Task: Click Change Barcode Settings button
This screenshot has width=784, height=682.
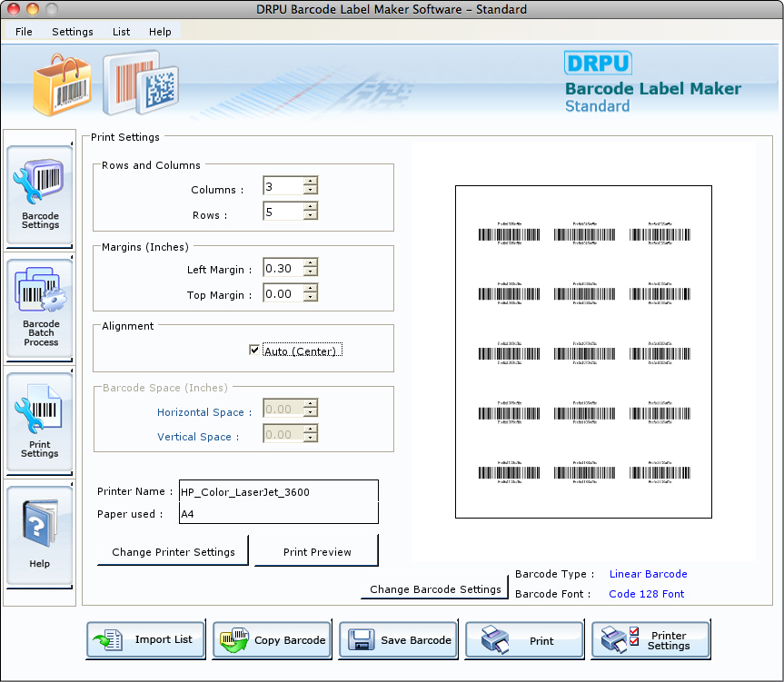Action: [435, 588]
